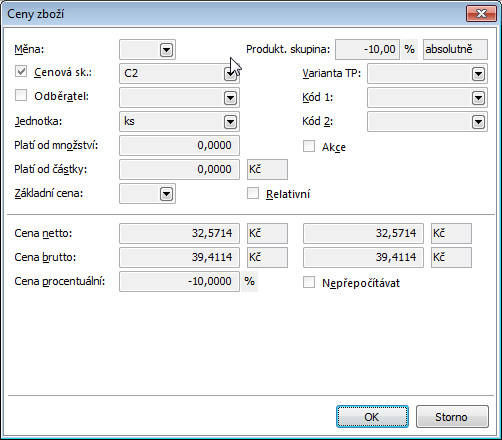Click the Platí od množství field
This screenshot has width=502, height=440.
click(x=179, y=145)
